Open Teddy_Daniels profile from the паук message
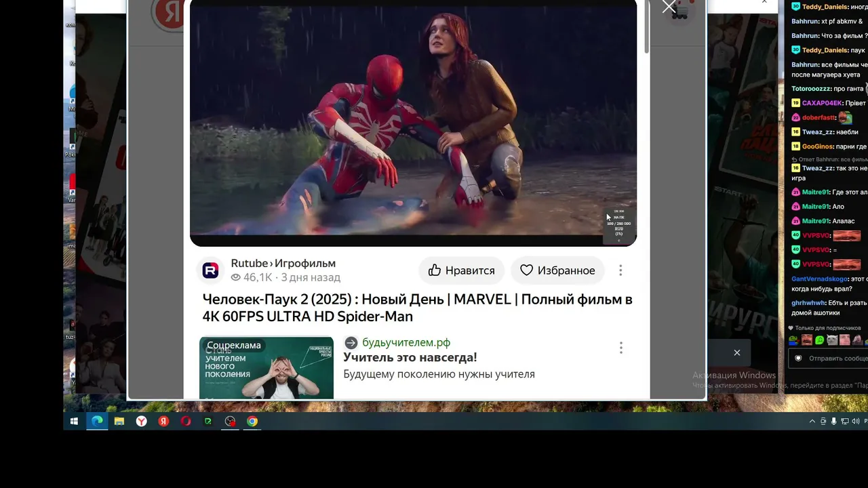This screenshot has height=488, width=868. pos(825,50)
